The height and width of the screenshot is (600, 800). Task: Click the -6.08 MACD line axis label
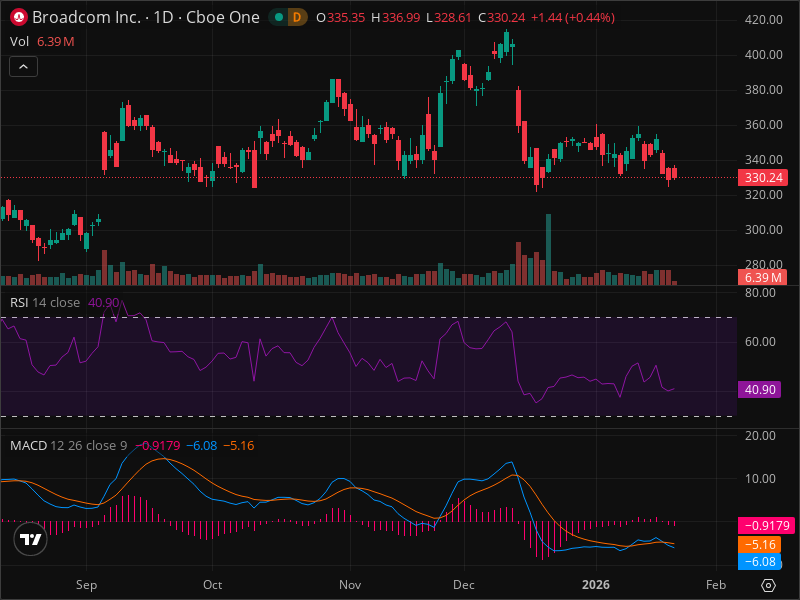click(x=760, y=562)
